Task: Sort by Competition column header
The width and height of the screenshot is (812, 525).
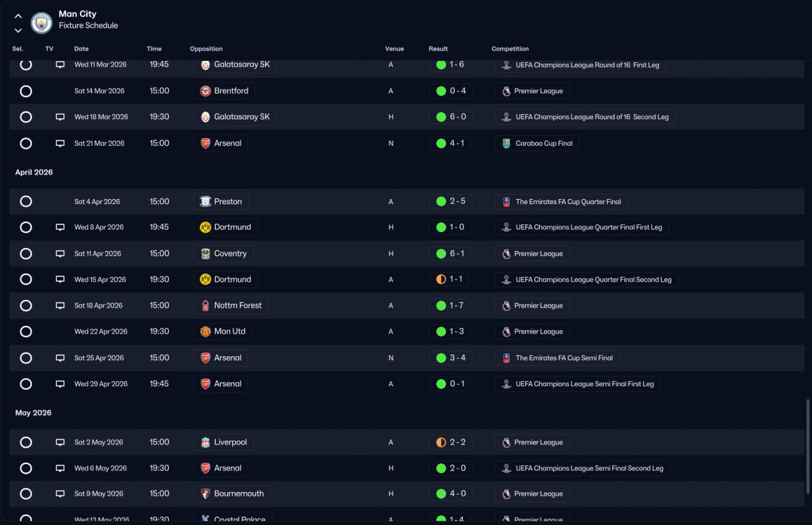Action: pos(510,49)
